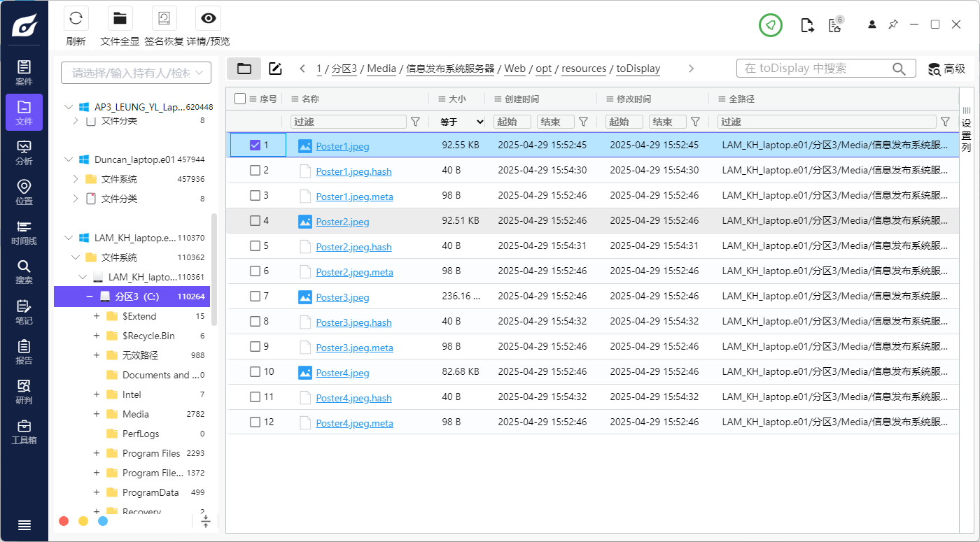Click the 文件全显 folder icon
The image size is (980, 542).
[x=120, y=18]
